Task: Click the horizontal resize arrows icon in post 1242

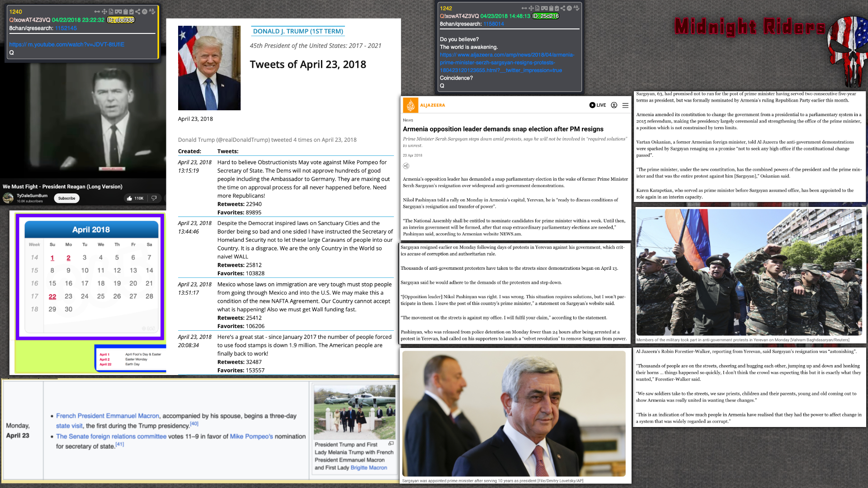Action: coord(524,8)
